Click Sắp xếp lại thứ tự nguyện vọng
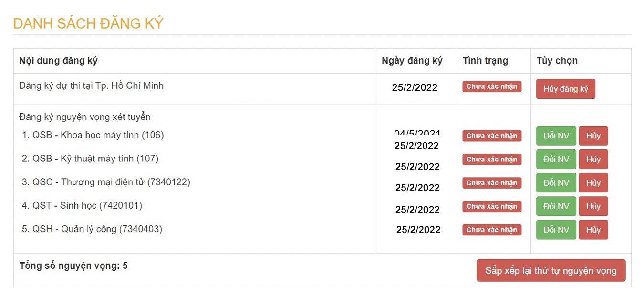Screen dimensions: 644x298 pos(551,271)
